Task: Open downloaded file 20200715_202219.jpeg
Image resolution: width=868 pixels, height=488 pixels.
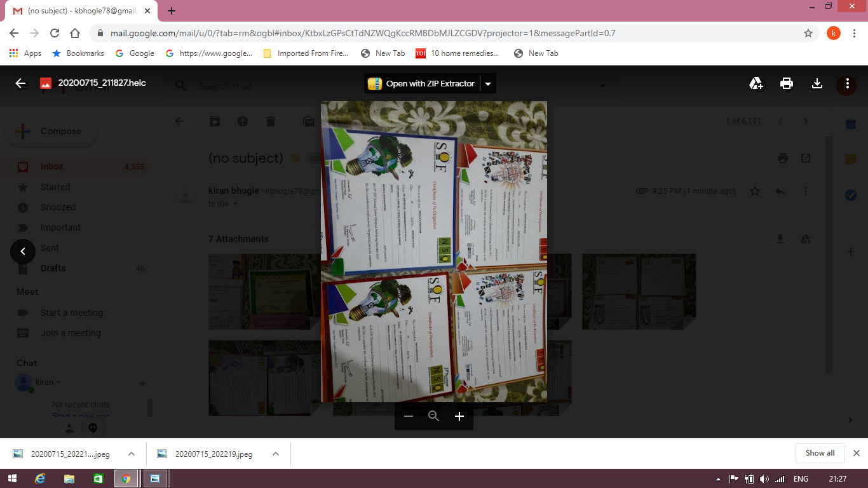Action: (x=207, y=454)
